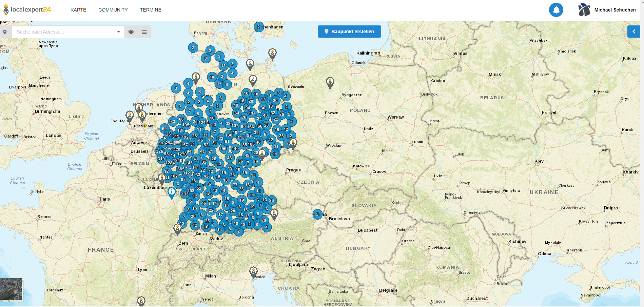Open cluster 5 near Vienna
The width and height of the screenshot is (644, 307).
coord(317,214)
